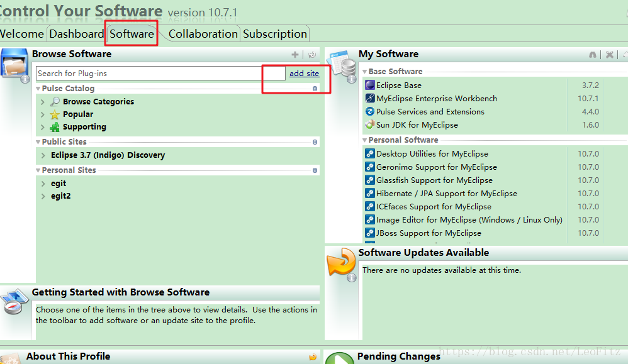
Task: Select Image Editor for MyEclipse entry
Action: [469, 219]
